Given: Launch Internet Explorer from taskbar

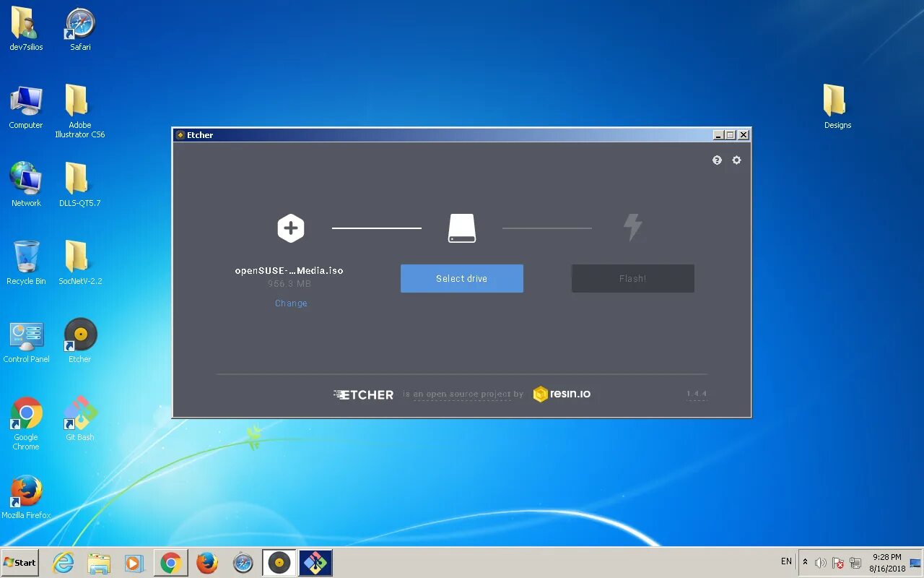Looking at the screenshot, I should click(64, 563).
